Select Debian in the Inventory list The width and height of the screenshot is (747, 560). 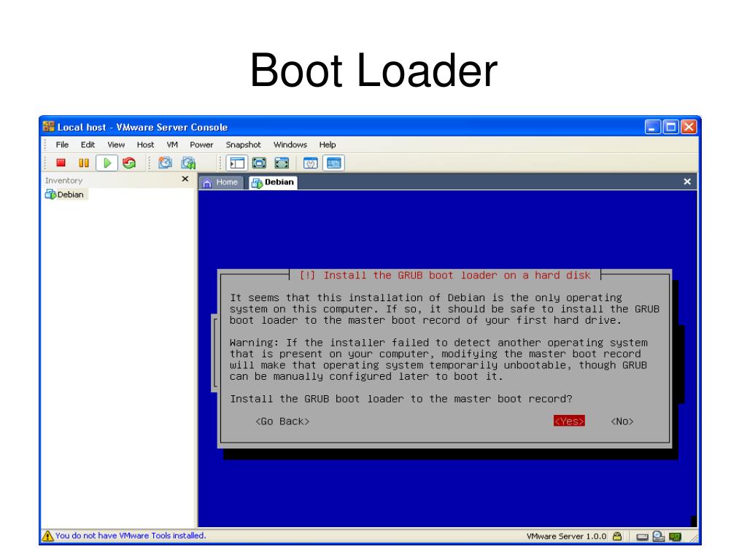point(65,194)
